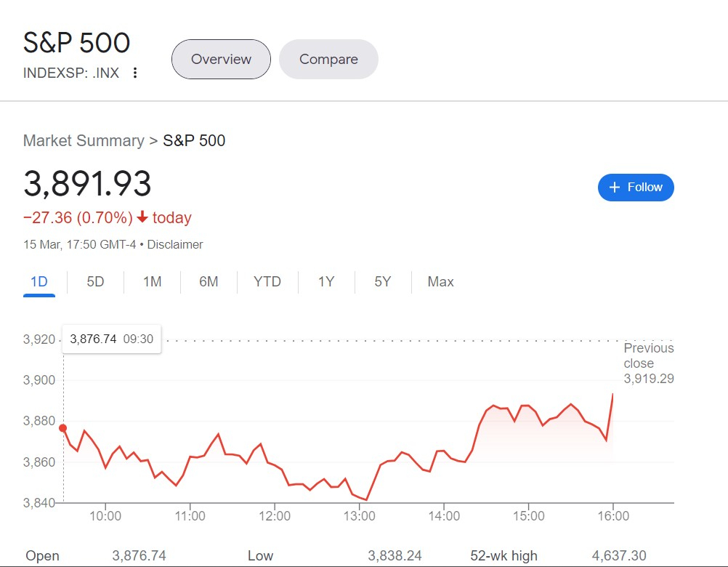Click the Previous close 3,919.29 label

648,363
